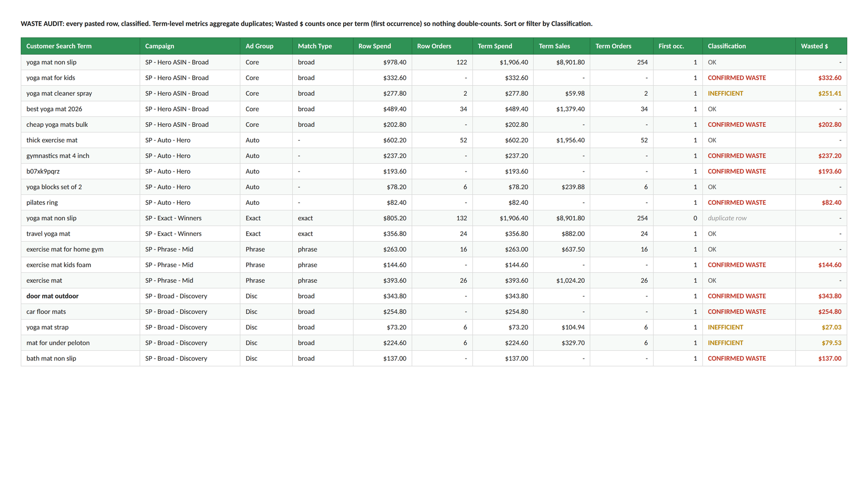Select the Row Orders column header
The image size is (868, 489).
point(442,46)
